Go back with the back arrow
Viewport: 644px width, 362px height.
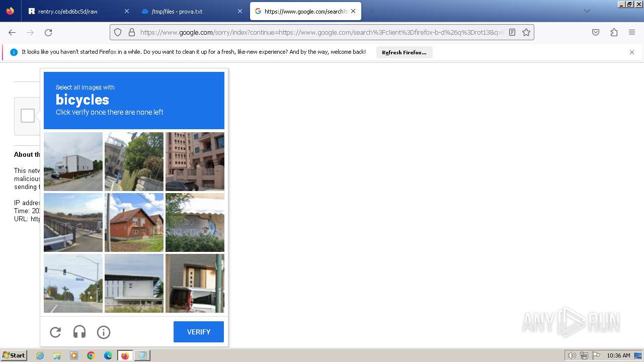pyautogui.click(x=12, y=32)
